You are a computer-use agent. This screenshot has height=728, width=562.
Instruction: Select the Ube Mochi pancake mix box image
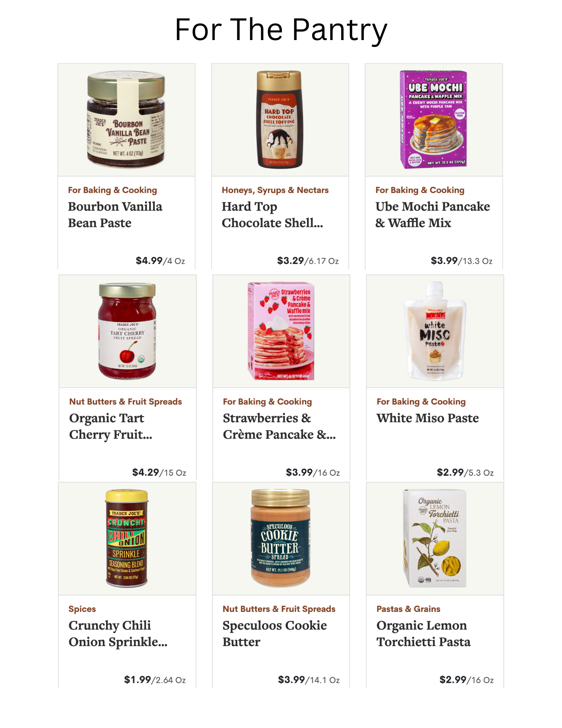pos(433,119)
